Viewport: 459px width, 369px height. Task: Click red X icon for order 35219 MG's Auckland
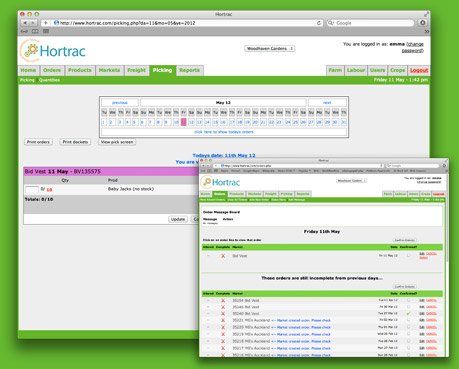(x=223, y=334)
